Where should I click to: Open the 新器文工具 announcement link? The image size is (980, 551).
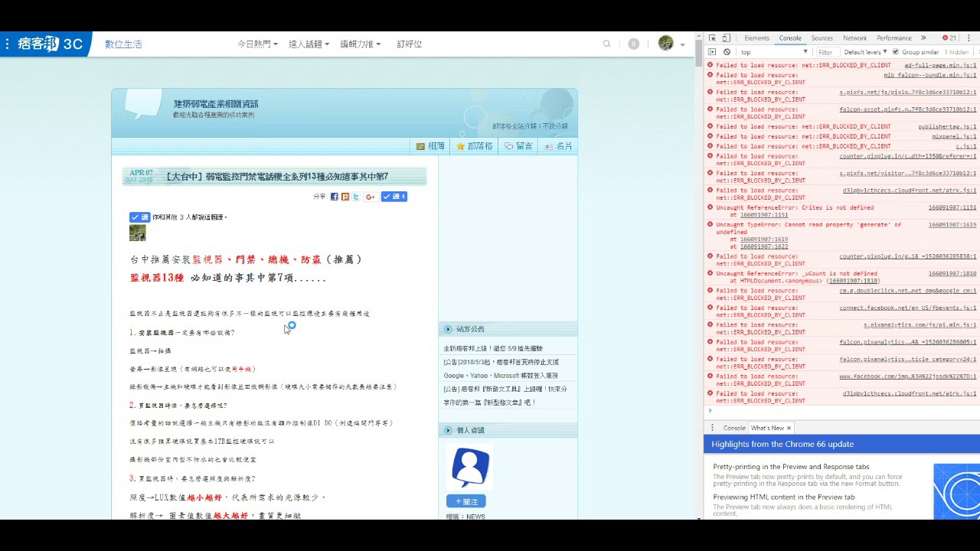(x=505, y=396)
